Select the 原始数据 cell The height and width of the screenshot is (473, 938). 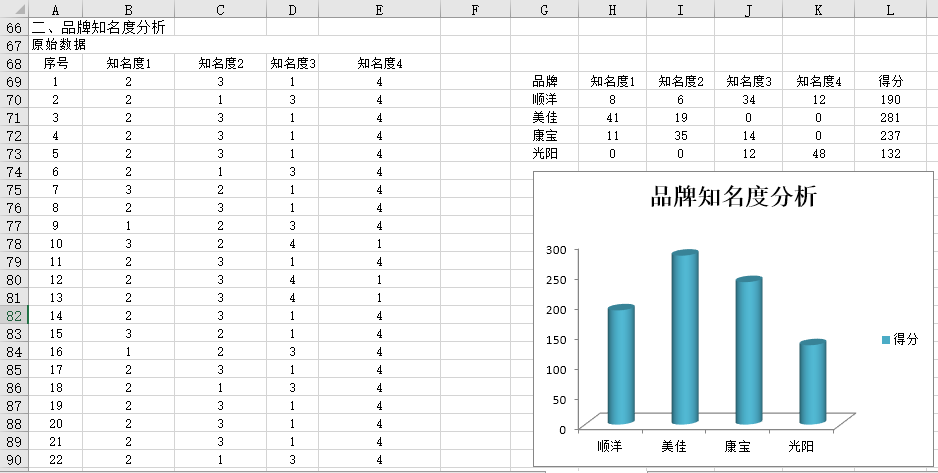(58, 45)
